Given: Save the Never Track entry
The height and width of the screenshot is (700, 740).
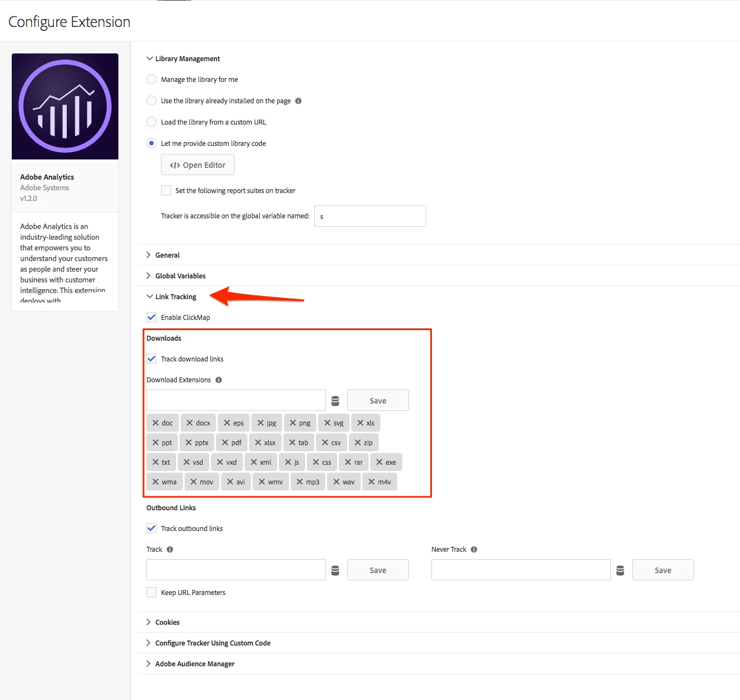Looking at the screenshot, I should point(663,570).
